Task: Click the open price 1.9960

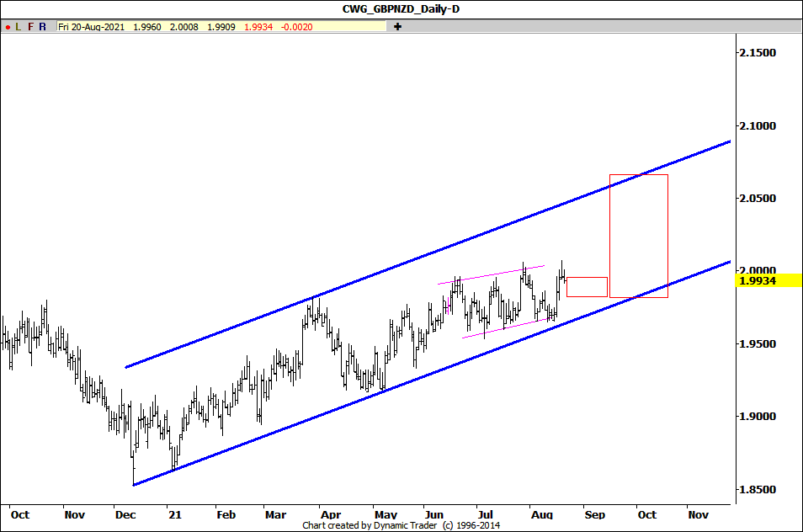Action: [x=147, y=27]
